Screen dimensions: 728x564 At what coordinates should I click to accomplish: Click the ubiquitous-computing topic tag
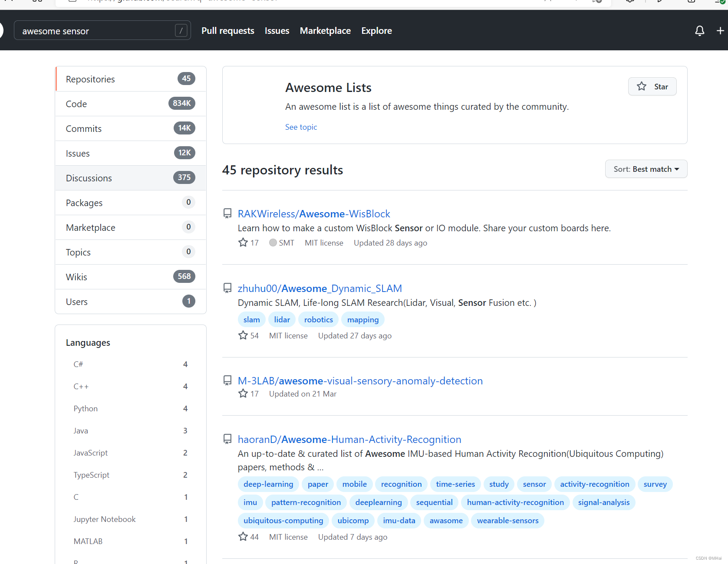283,520
